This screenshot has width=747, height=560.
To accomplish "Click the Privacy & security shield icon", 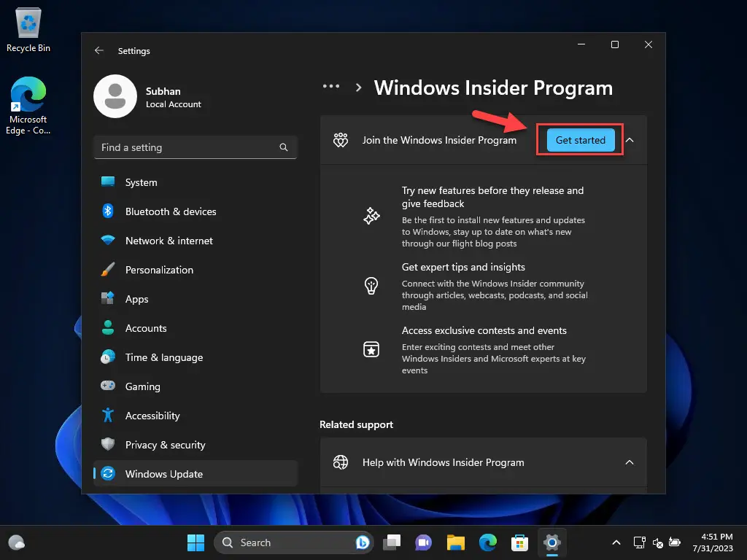I will [x=108, y=444].
